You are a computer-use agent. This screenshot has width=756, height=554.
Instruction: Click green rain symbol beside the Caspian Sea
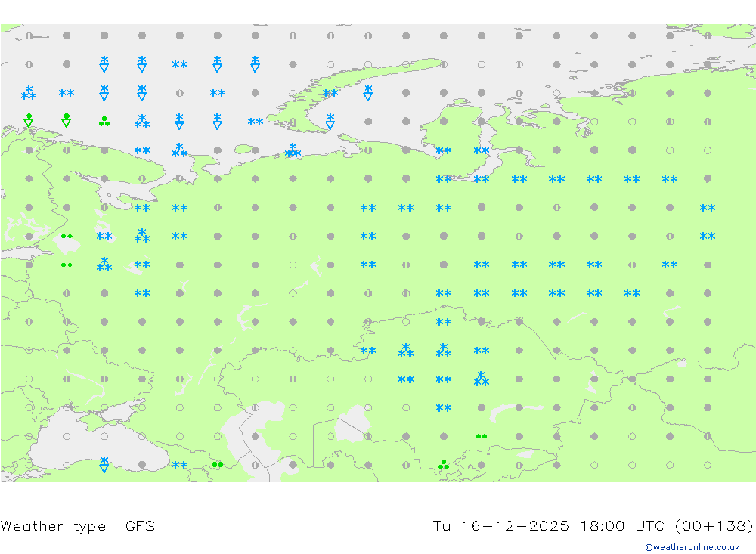218,465
